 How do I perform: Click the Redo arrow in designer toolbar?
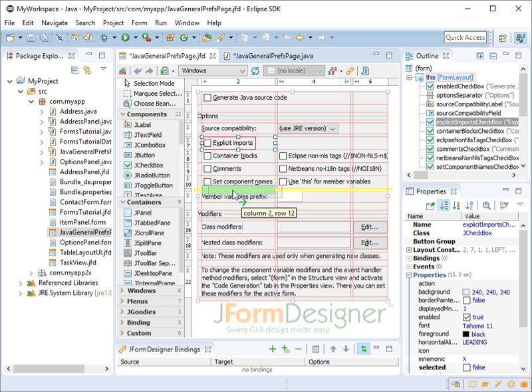tap(149, 71)
